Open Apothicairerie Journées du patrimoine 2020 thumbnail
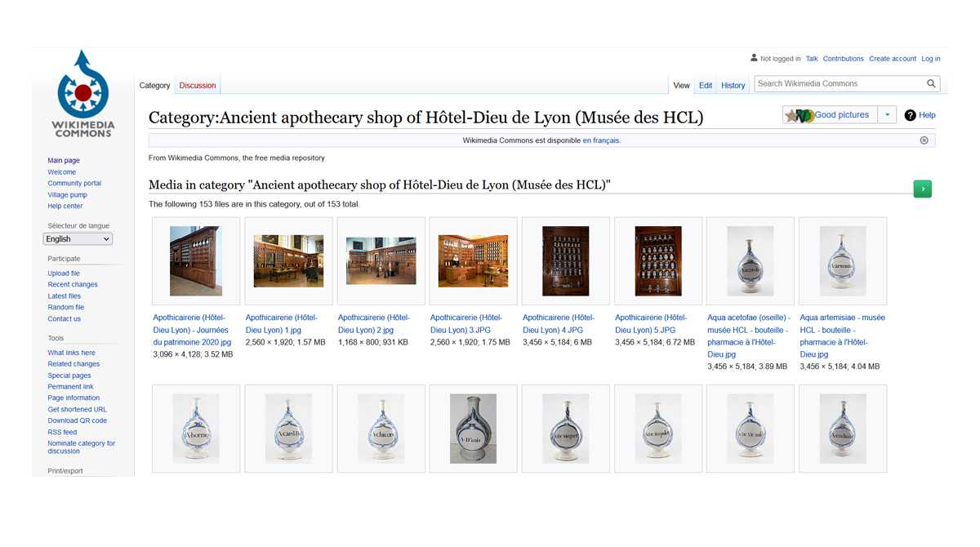Image resolution: width=980 pixels, height=547 pixels. (x=195, y=261)
